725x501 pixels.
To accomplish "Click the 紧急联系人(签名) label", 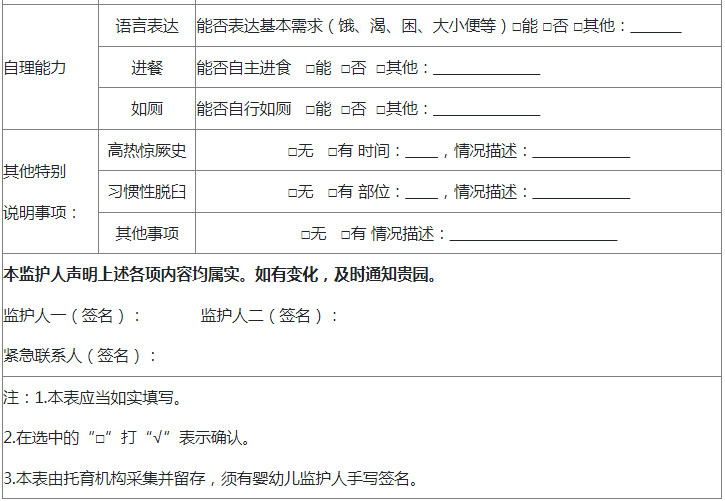I will [80, 355].
